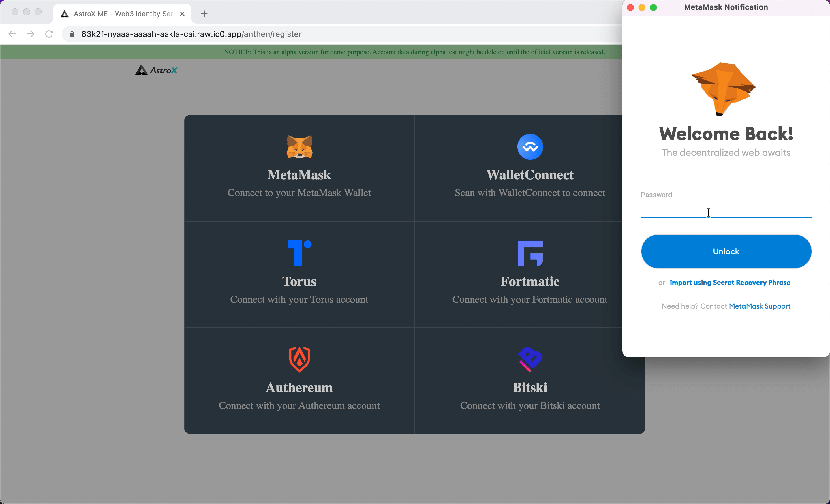Close the MetaMask Notification window
This screenshot has width=830, height=504.
630,7
